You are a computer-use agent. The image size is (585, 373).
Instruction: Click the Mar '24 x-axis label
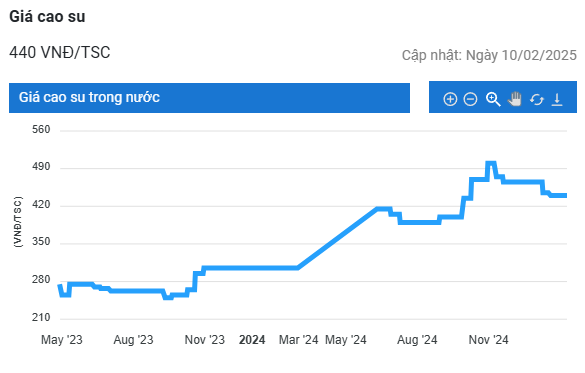298,340
